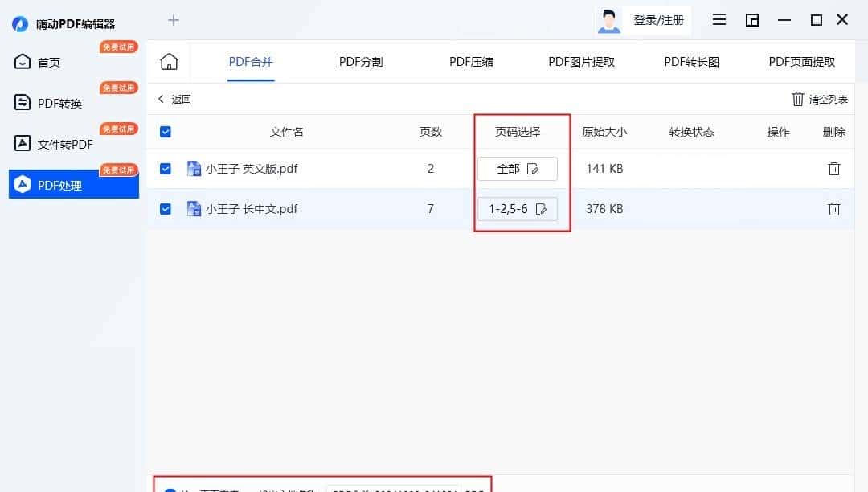Click the plus icon to add a new tab
This screenshot has height=492, width=868.
pos(173,19)
